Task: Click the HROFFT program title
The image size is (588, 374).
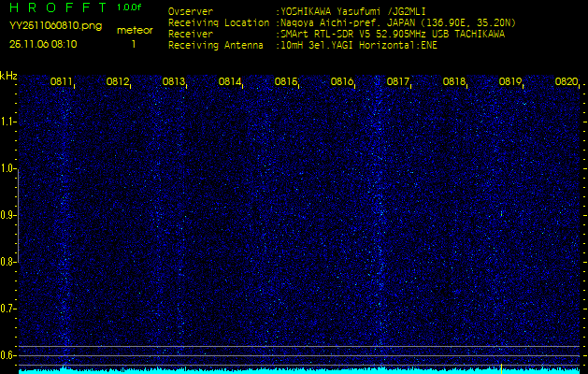Action: 58,7
